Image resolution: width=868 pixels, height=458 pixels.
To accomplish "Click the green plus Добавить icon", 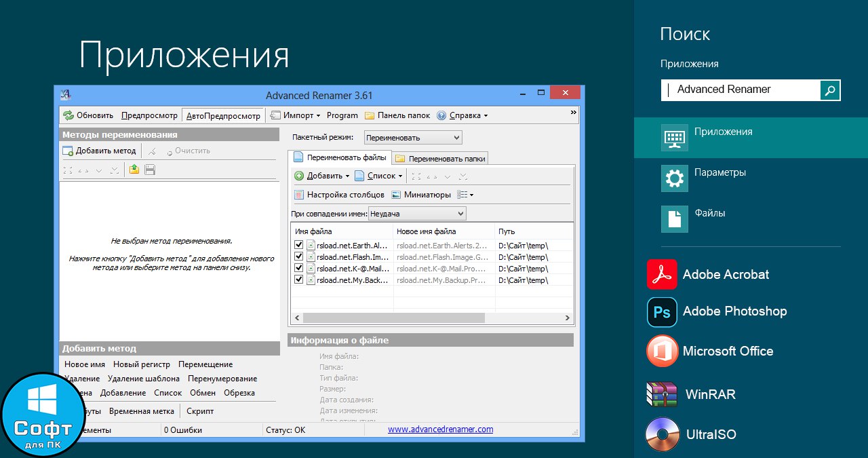I will tap(299, 176).
